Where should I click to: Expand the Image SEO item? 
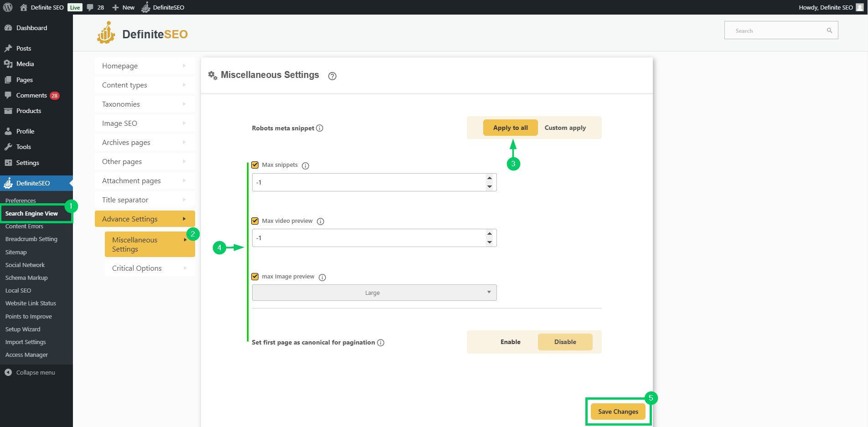tap(145, 123)
